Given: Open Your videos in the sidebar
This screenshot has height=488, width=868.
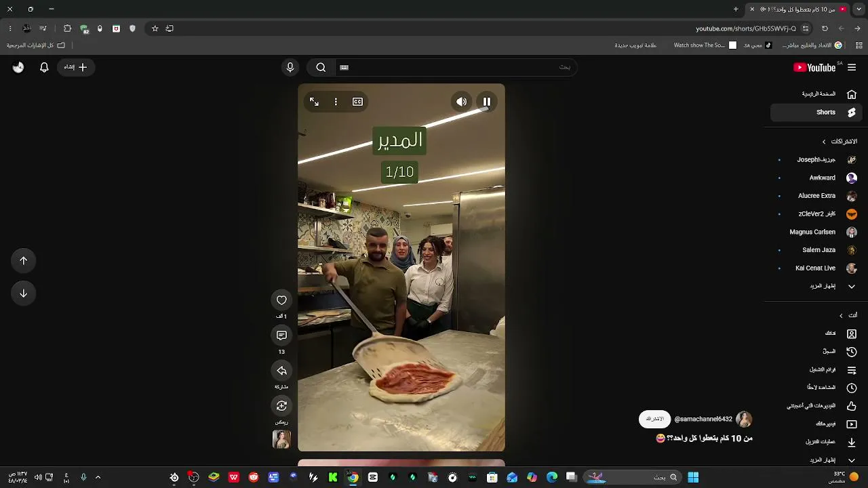Looking at the screenshot, I should point(816,424).
